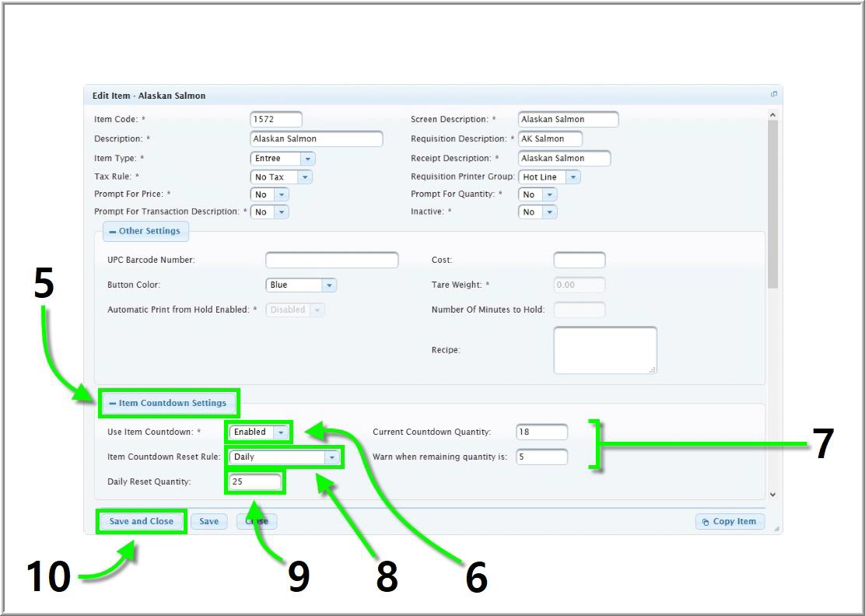This screenshot has width=865, height=616.
Task: Click the UPC Barcode Number field
Action: (331, 260)
